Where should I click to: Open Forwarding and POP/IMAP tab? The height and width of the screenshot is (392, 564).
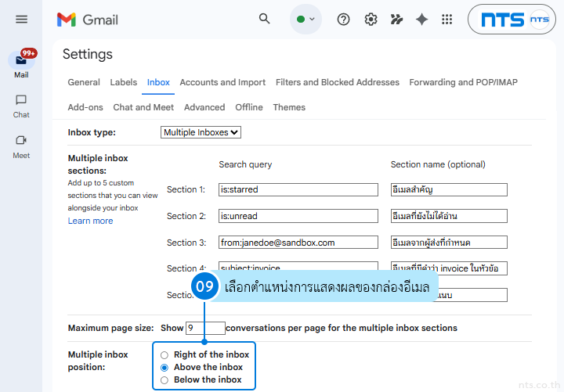463,82
